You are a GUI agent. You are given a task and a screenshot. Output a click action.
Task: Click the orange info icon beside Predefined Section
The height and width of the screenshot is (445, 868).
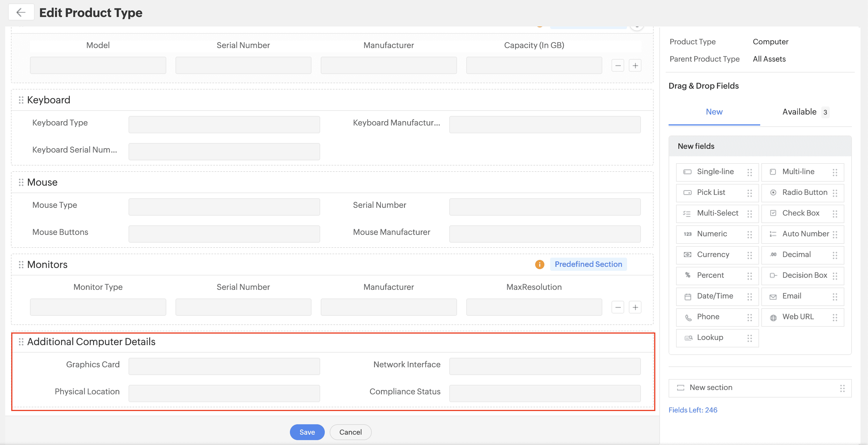point(539,264)
